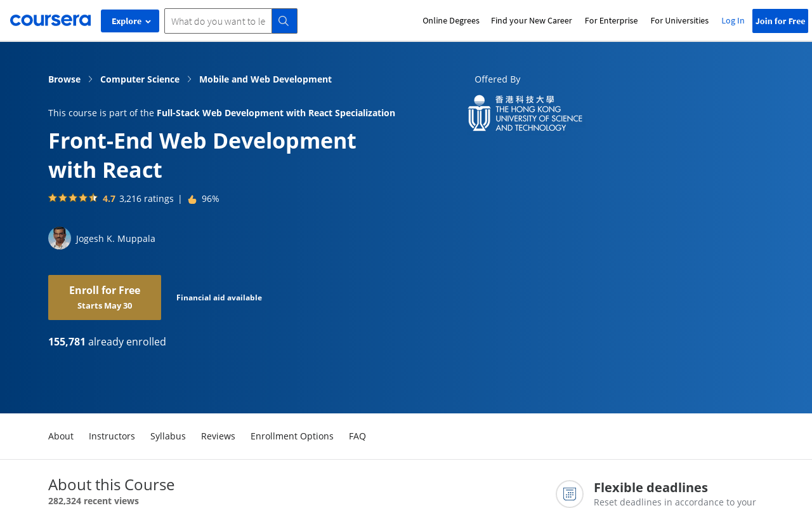The width and height of the screenshot is (812, 508).
Task: Click Financial aid available link
Action: (x=219, y=298)
